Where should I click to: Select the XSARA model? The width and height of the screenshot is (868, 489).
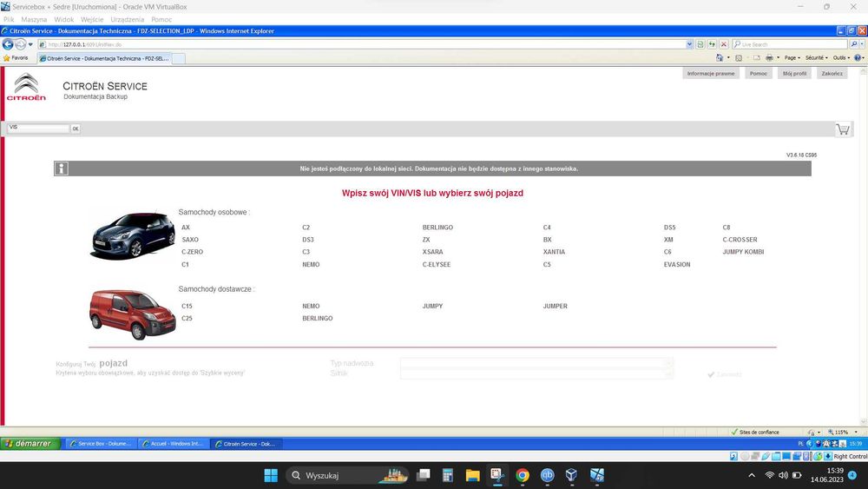click(x=432, y=252)
